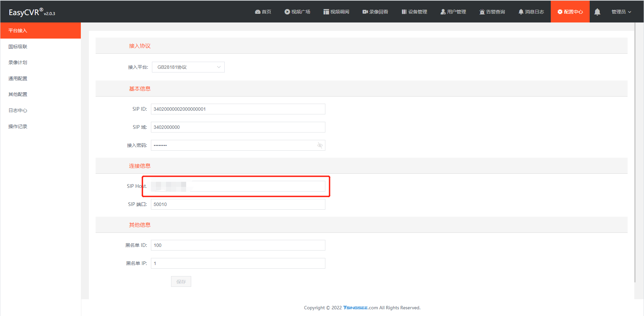Select 平台接入 in the sidebar
The height and width of the screenshot is (316, 644).
click(x=41, y=31)
